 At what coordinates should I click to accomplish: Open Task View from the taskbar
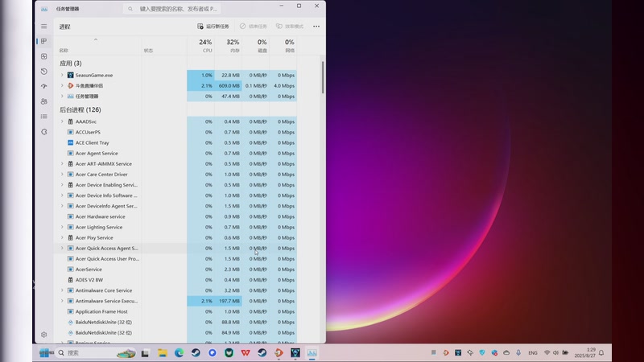146,353
